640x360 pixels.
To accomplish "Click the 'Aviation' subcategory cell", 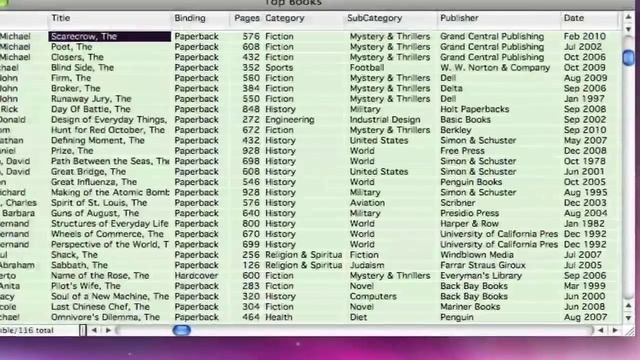I will click(367, 203).
